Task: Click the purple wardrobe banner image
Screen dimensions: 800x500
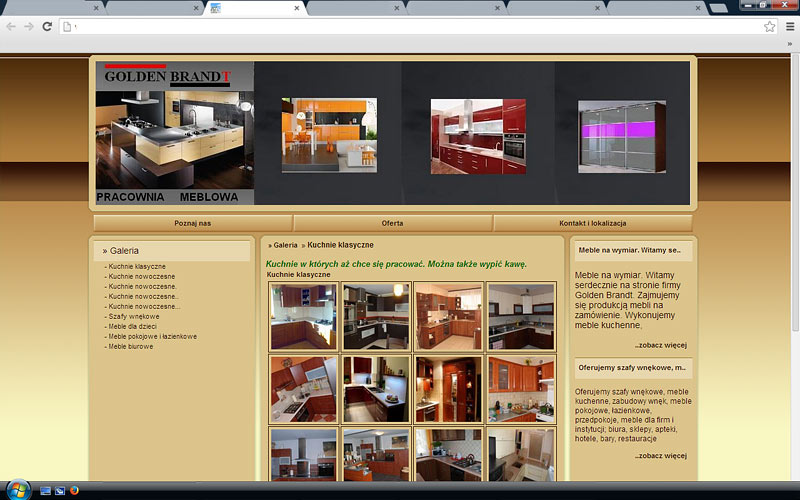Action: pyautogui.click(x=624, y=136)
